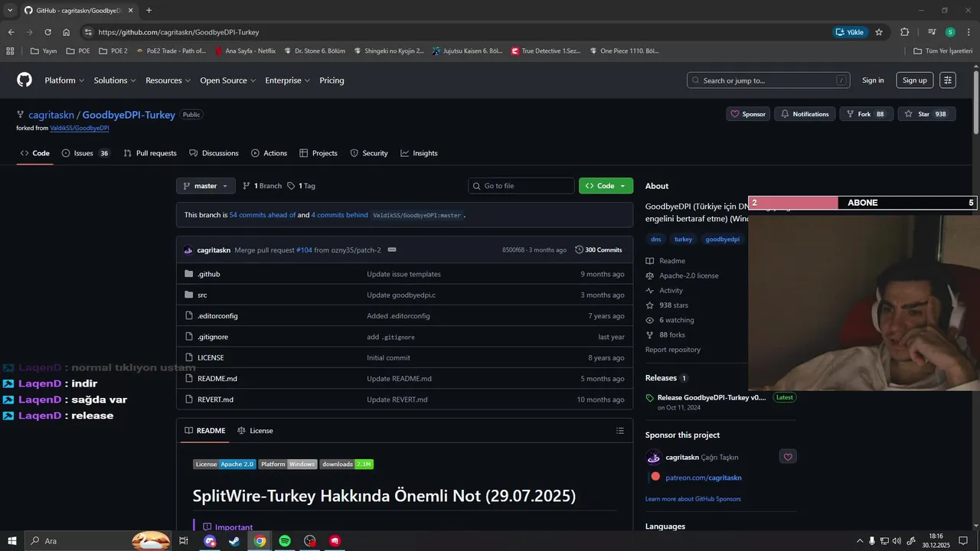This screenshot has width=980, height=551.
Task: Open the 300 Commits history link
Action: click(x=599, y=250)
